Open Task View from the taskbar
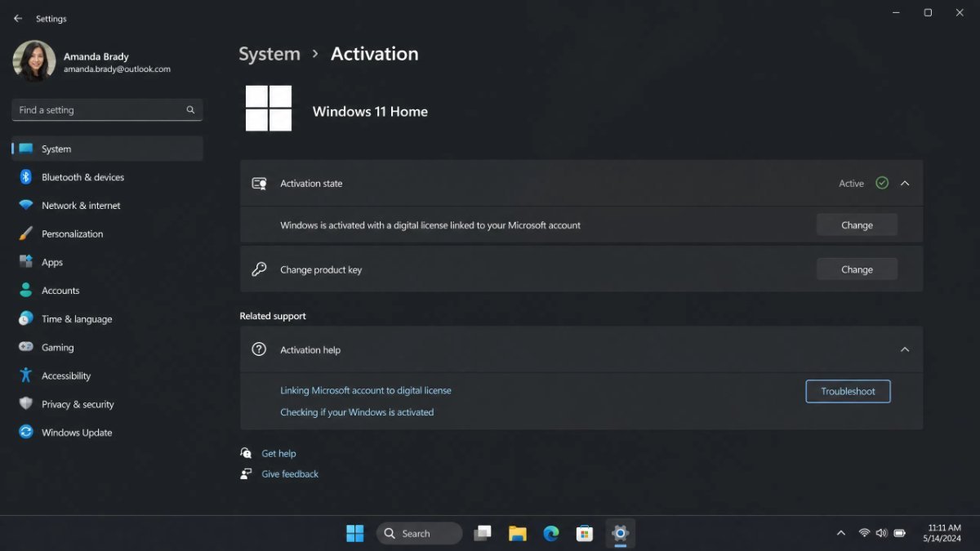The image size is (980, 551). [483, 533]
